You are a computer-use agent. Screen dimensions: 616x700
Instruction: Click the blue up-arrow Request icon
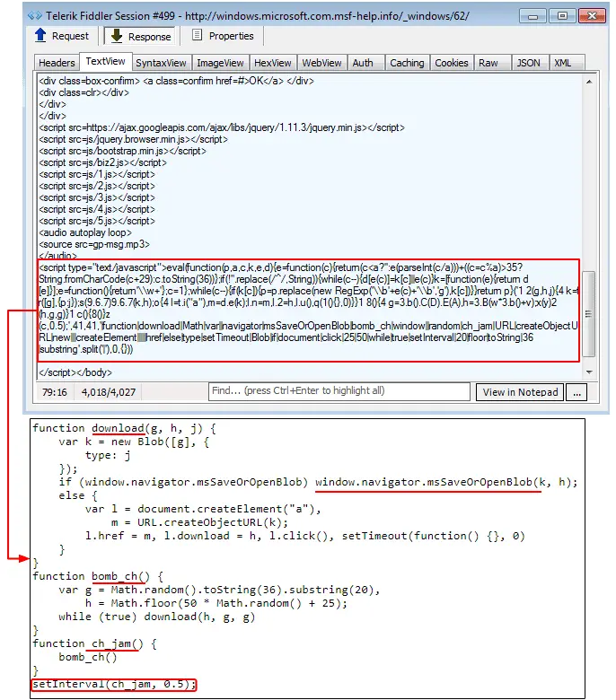[40, 35]
